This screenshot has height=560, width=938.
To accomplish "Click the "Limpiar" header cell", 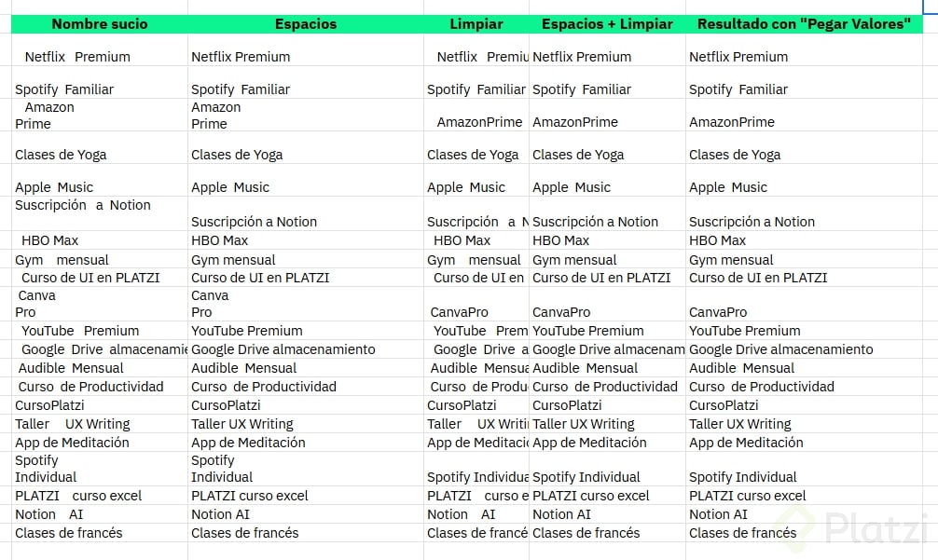I will point(476,24).
